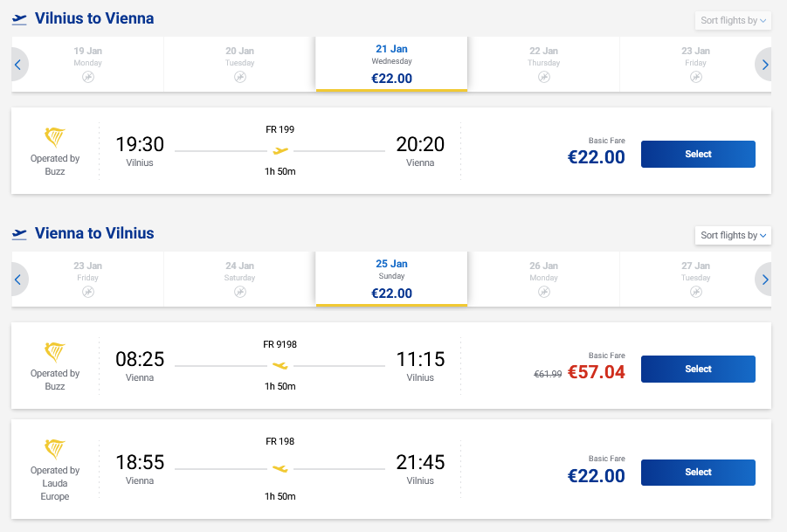Image resolution: width=787 pixels, height=532 pixels.
Task: Show later return dates with right arrow
Action: tap(765, 280)
